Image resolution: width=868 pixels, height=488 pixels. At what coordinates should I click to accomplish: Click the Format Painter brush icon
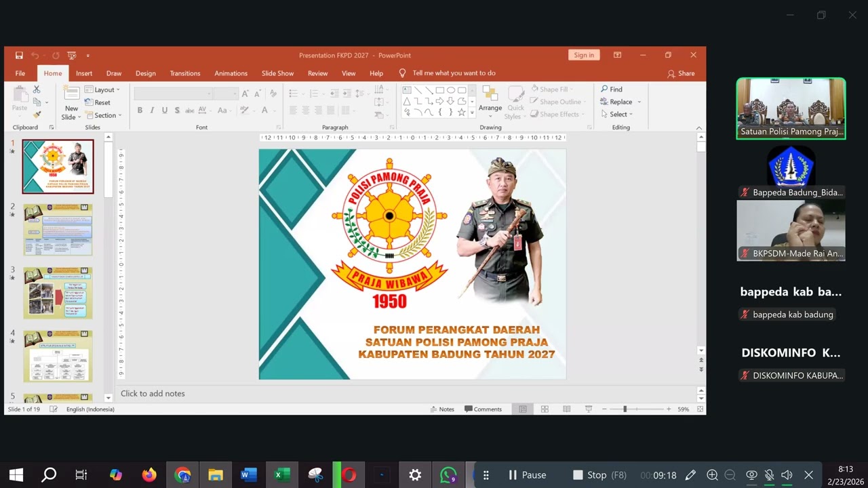pyautogui.click(x=37, y=115)
